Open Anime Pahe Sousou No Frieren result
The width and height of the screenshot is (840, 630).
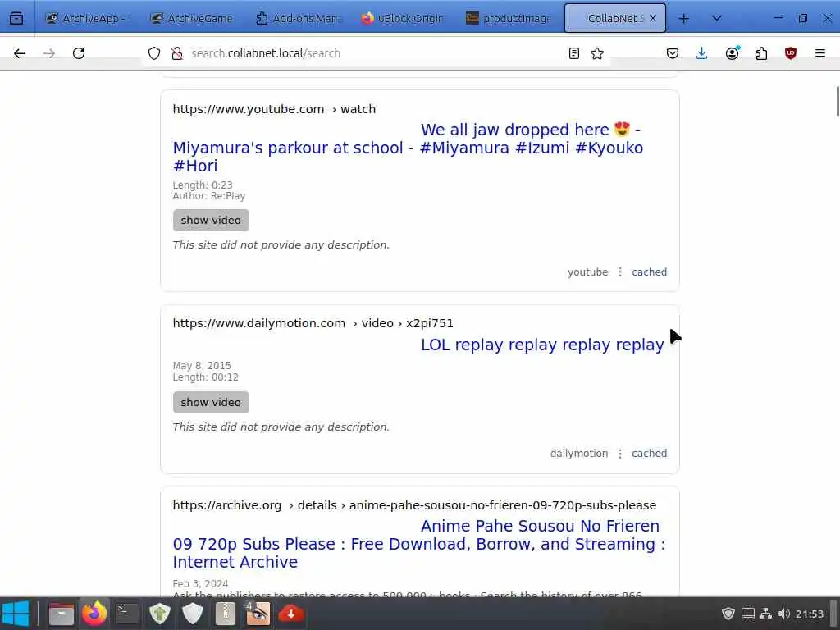tap(419, 544)
